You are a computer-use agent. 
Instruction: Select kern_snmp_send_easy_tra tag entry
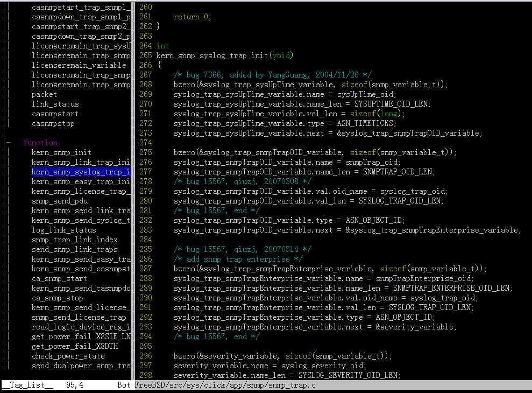coord(81,259)
